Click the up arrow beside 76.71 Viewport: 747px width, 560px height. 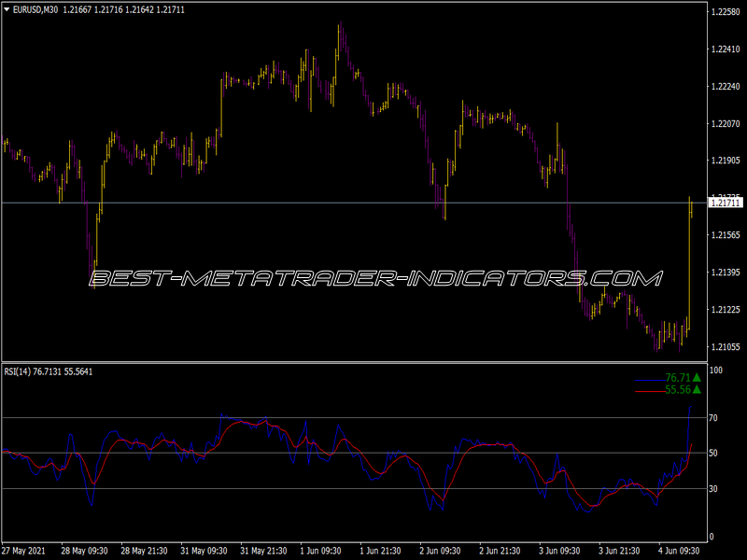pos(697,378)
